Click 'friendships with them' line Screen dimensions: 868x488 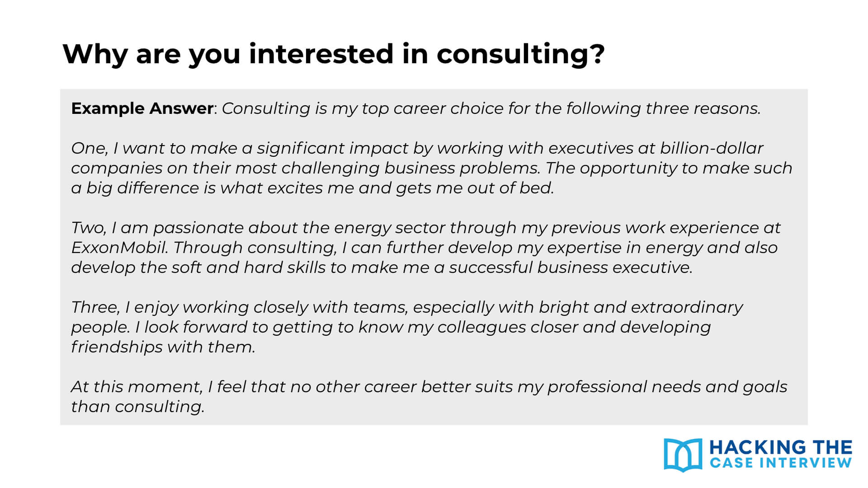pos(163,347)
